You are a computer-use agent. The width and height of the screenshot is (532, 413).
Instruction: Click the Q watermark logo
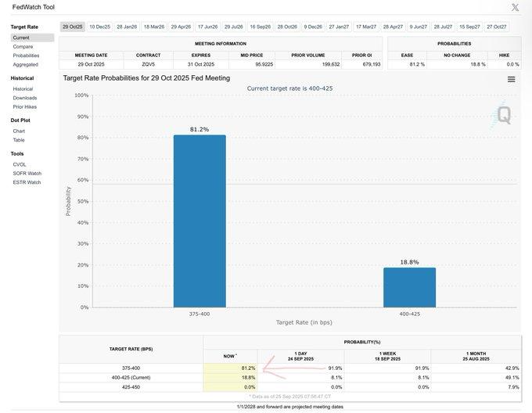pos(504,116)
